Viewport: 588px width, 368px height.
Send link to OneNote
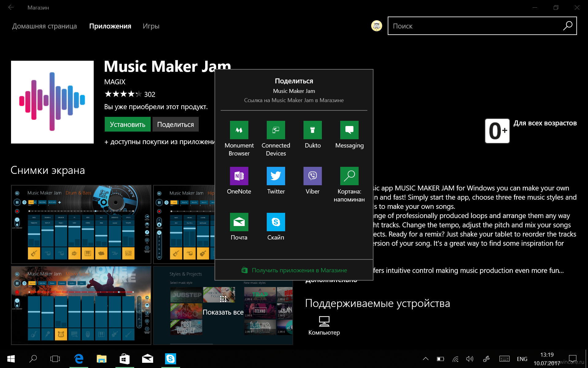click(239, 181)
